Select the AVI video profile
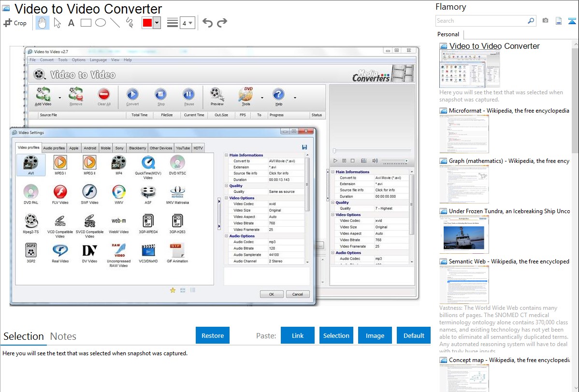 pyautogui.click(x=31, y=165)
